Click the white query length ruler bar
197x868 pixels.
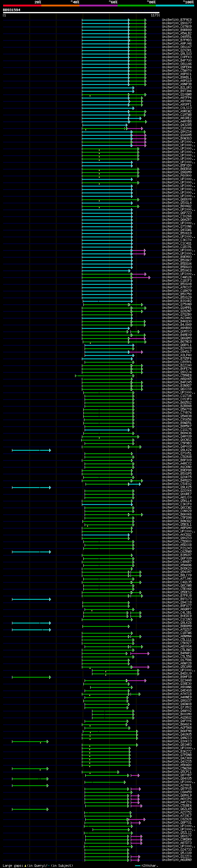[x=81, y=13]
